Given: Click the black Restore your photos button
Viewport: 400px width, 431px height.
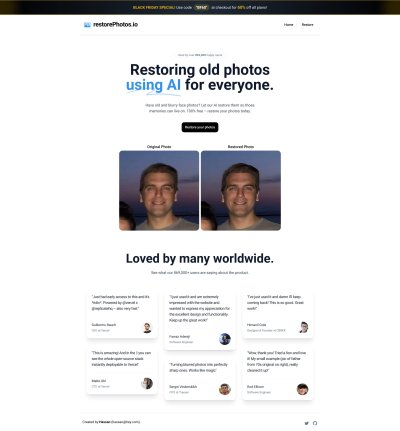Looking at the screenshot, I should click(x=200, y=127).
